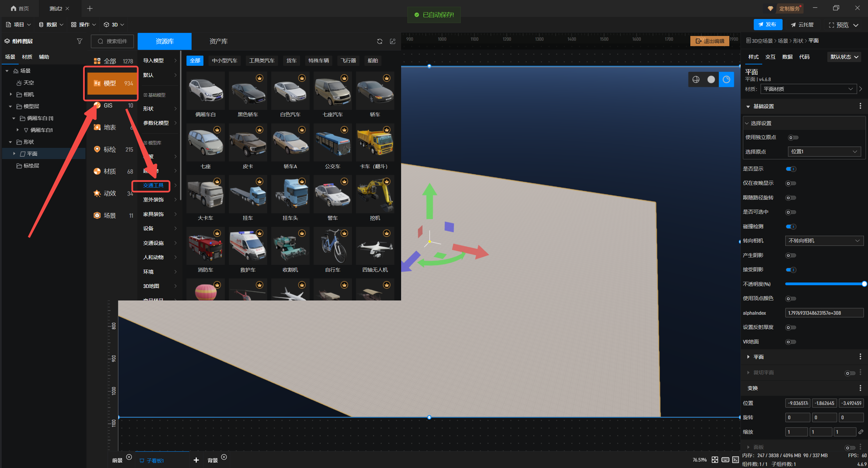Open the 转向相机 dropdown

point(824,241)
